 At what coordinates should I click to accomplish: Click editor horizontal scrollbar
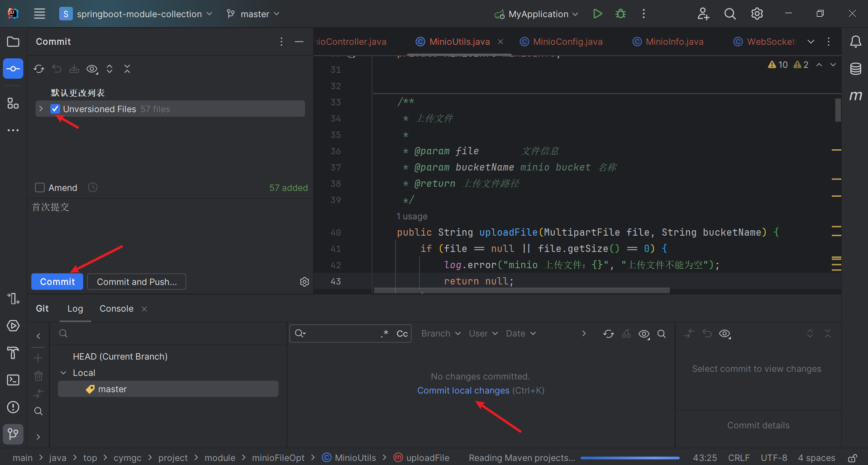(x=522, y=290)
